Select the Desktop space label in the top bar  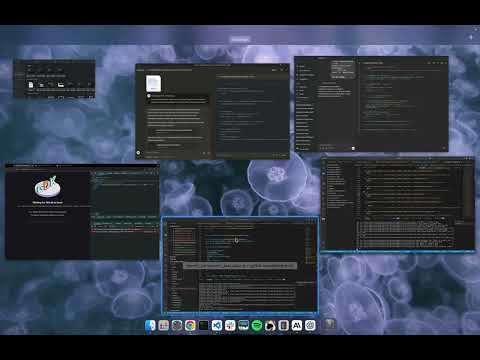pos(240,39)
